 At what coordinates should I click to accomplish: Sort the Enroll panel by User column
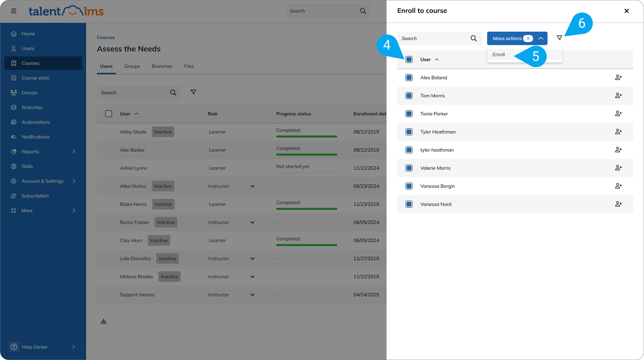429,60
